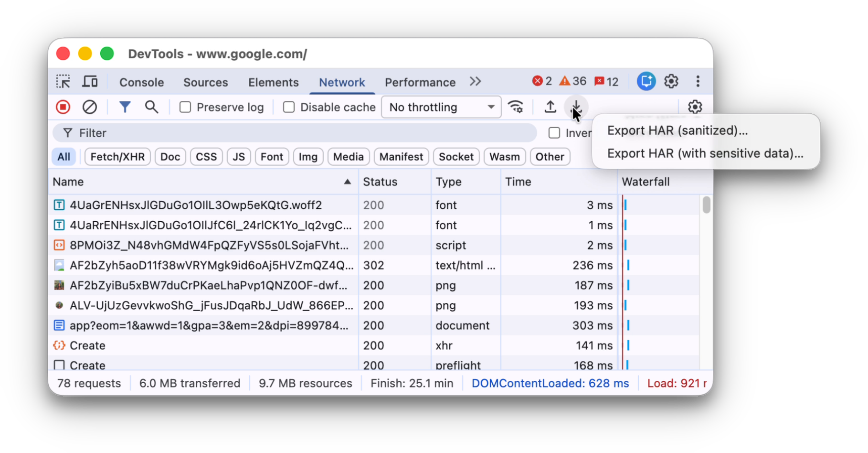
Task: Select the app?eom=1 document request
Action: point(374,325)
